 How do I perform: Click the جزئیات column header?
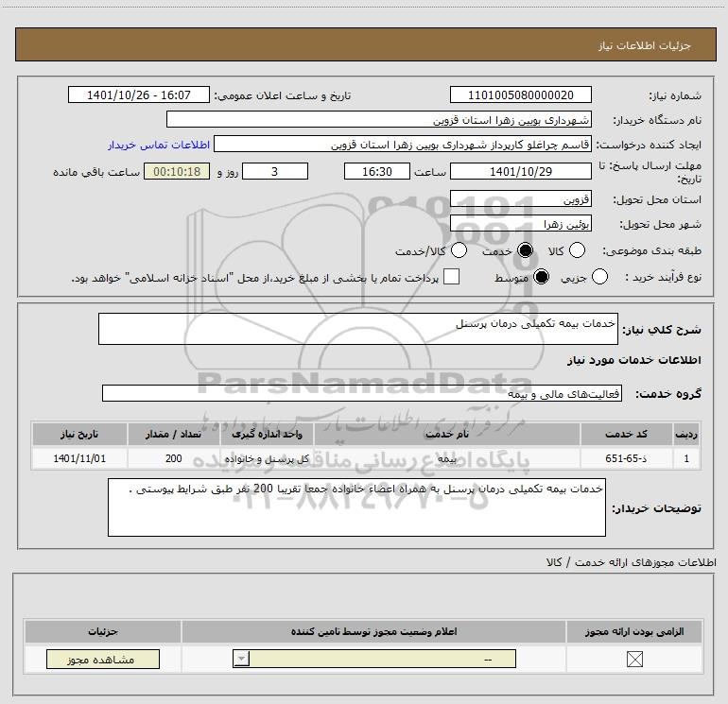103,631
